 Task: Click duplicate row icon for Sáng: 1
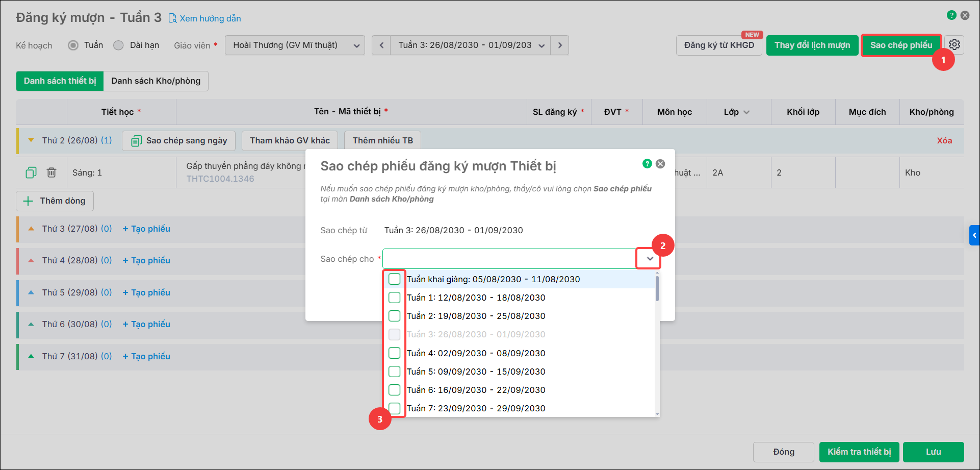[31, 172]
